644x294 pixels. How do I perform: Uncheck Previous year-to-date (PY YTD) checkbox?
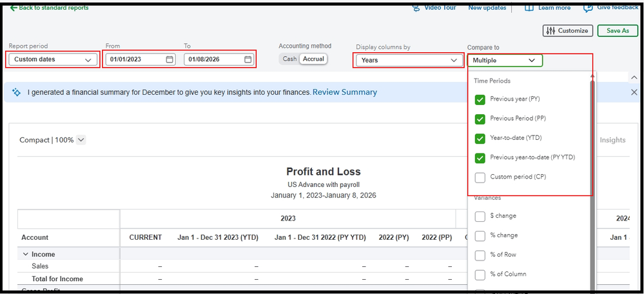point(480,158)
